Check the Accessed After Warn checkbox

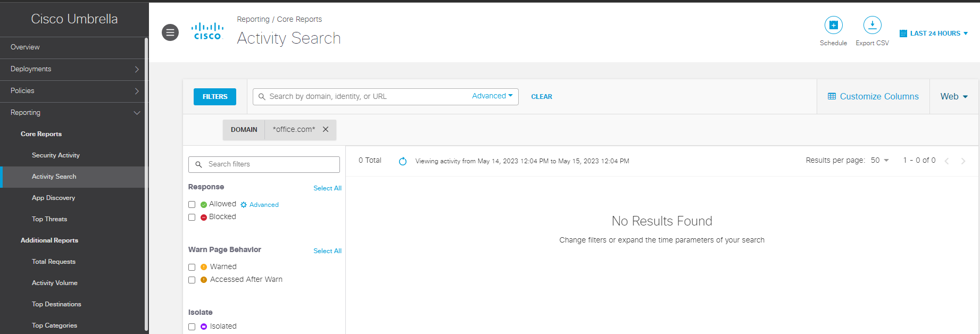[192, 280]
